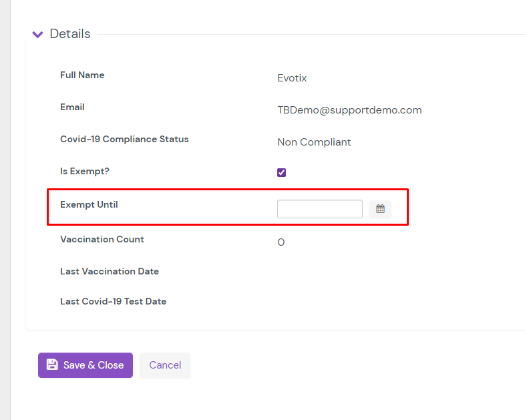Image resolution: width=525 pixels, height=420 pixels.
Task: Collapse the Details section chevron
Action: [38, 34]
